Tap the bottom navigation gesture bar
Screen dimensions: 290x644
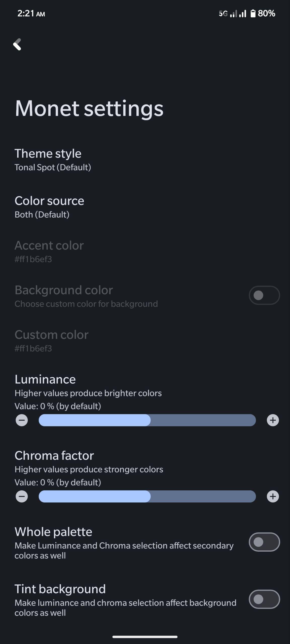point(145,637)
